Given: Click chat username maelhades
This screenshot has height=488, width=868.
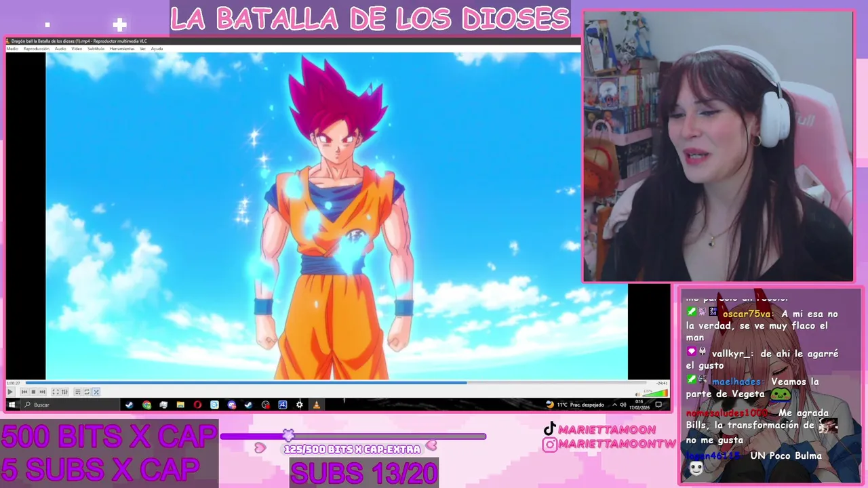Looking at the screenshot, I should [737, 382].
